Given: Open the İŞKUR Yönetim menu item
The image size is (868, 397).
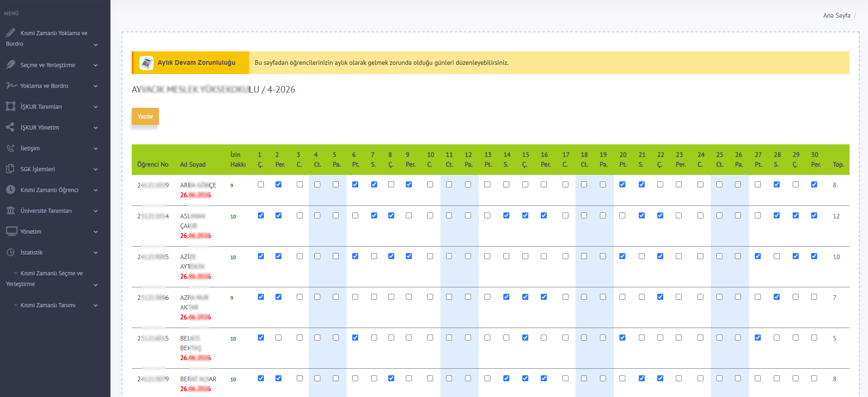Looking at the screenshot, I should 55,127.
